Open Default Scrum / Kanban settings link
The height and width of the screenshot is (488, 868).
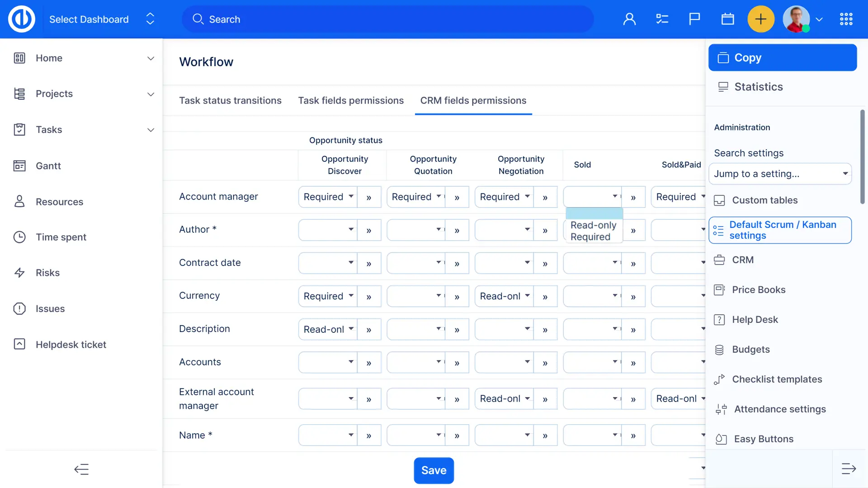[782, 230]
